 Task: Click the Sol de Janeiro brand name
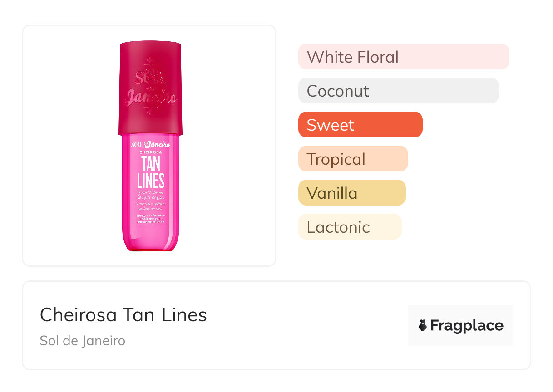[x=82, y=341]
